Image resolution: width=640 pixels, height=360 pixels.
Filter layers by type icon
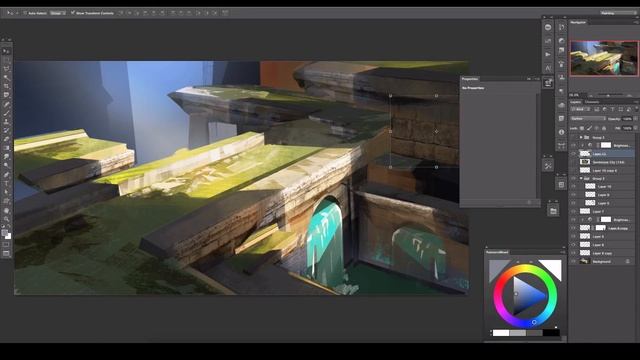[x=613, y=109]
